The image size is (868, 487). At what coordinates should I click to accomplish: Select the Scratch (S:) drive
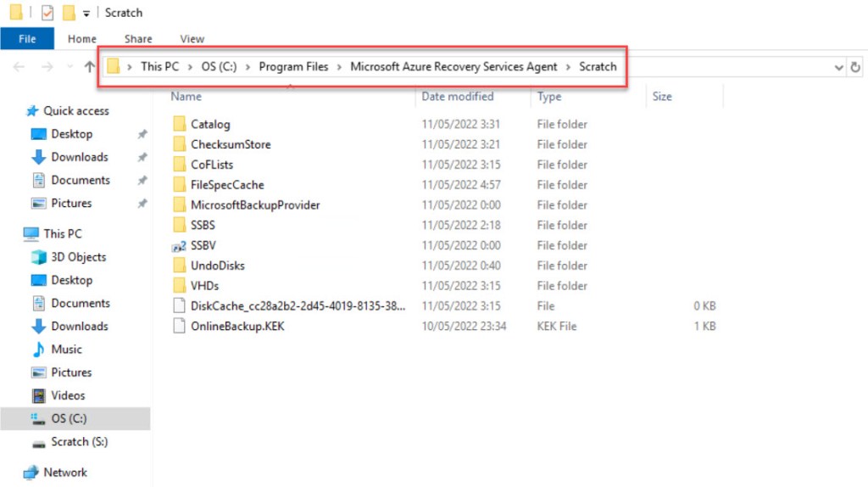point(79,441)
